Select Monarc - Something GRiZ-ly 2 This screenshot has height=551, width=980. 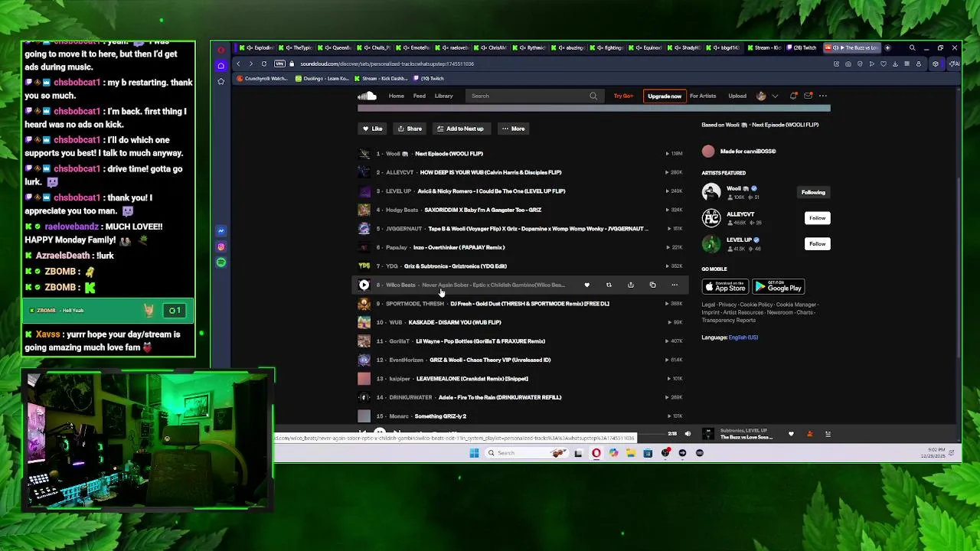[x=440, y=416]
